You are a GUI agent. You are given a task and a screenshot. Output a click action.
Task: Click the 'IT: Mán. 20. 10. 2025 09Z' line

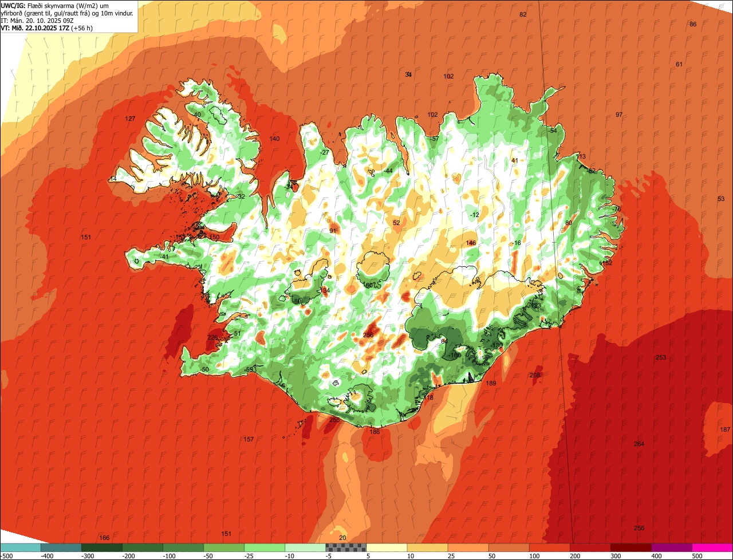tap(36, 20)
